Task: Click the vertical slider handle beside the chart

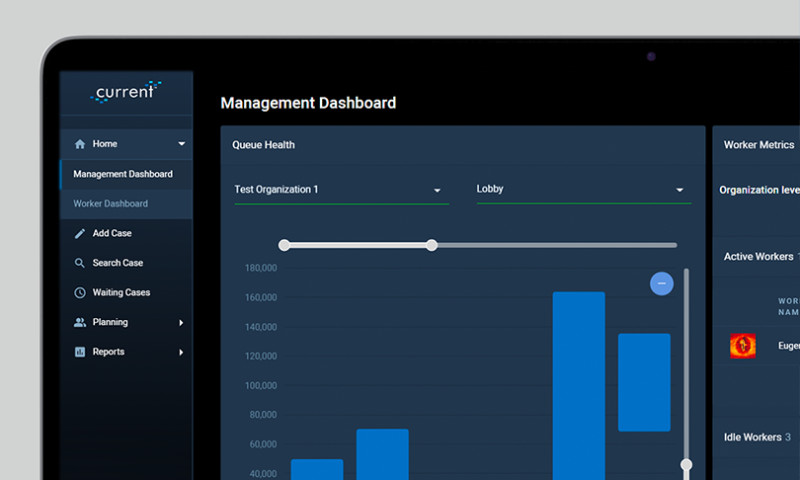Action: (x=686, y=464)
